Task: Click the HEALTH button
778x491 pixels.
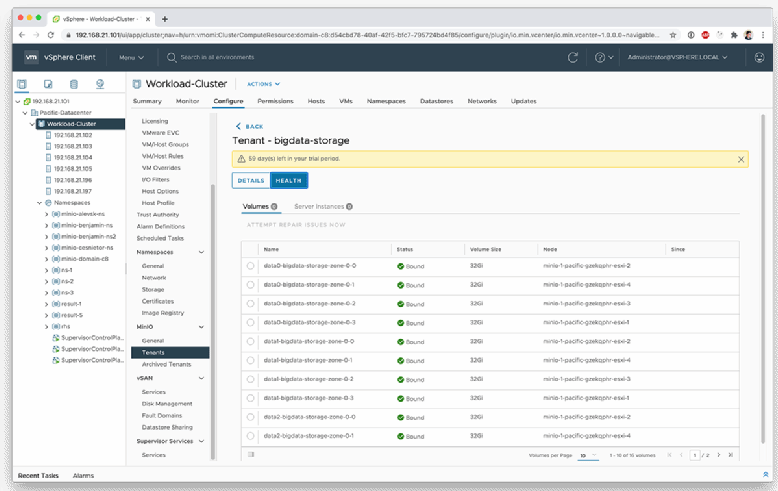Action: [289, 181]
